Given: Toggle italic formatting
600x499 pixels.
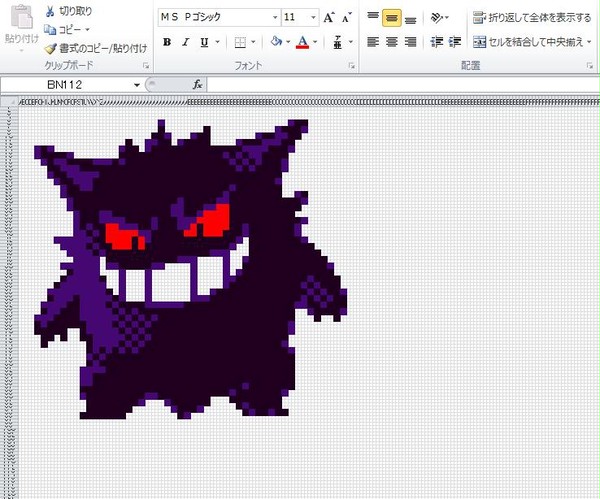Looking at the screenshot, I should [x=186, y=42].
